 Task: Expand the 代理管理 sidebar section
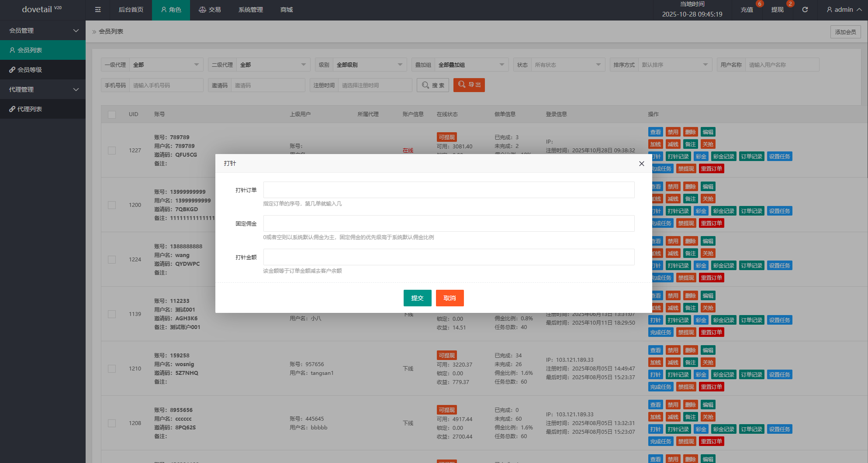pos(42,89)
